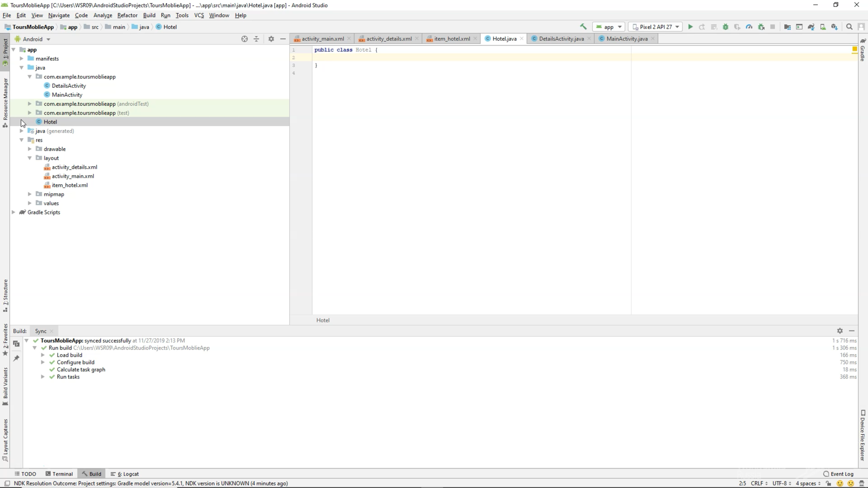This screenshot has height=488, width=868.
Task: Click Toggle view icon in Build panel
Action: click(x=17, y=344)
